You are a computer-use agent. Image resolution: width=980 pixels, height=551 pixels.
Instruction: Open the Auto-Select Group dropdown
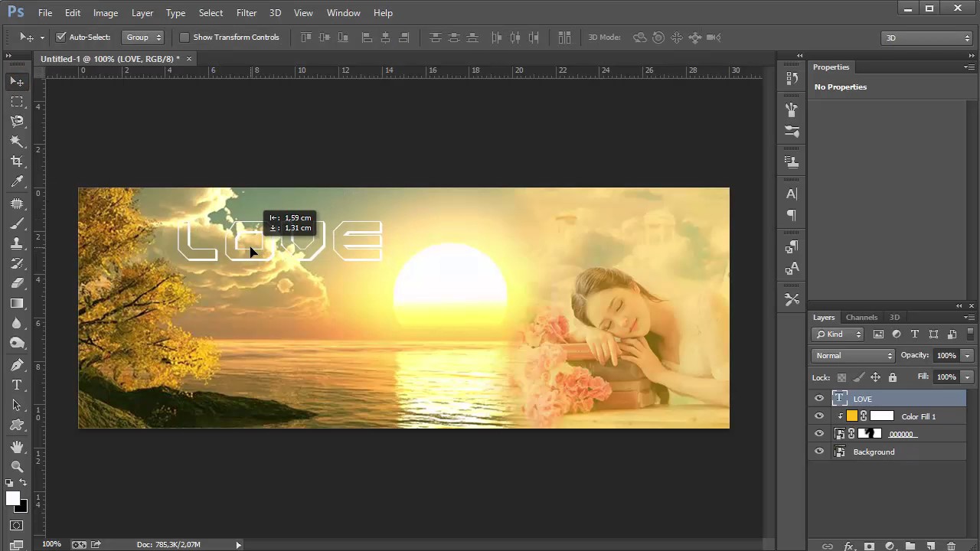coord(144,37)
